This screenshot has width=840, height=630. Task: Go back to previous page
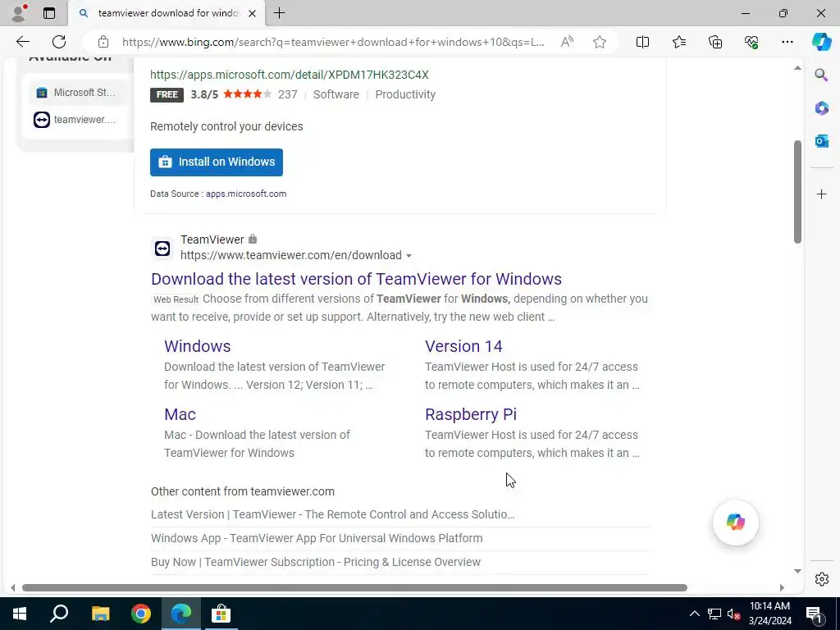click(23, 42)
